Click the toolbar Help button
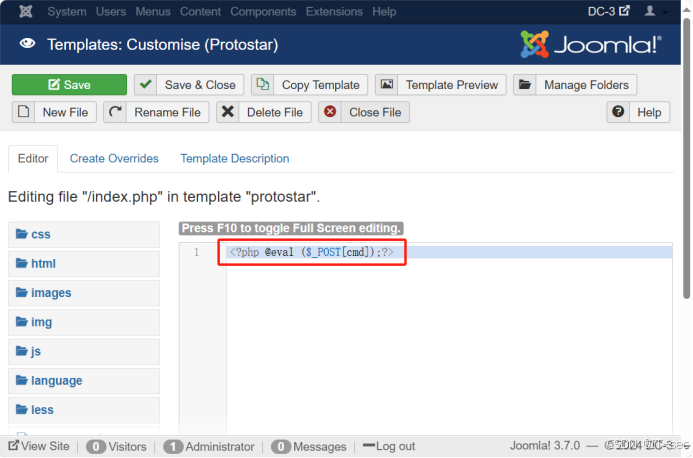 pos(638,112)
